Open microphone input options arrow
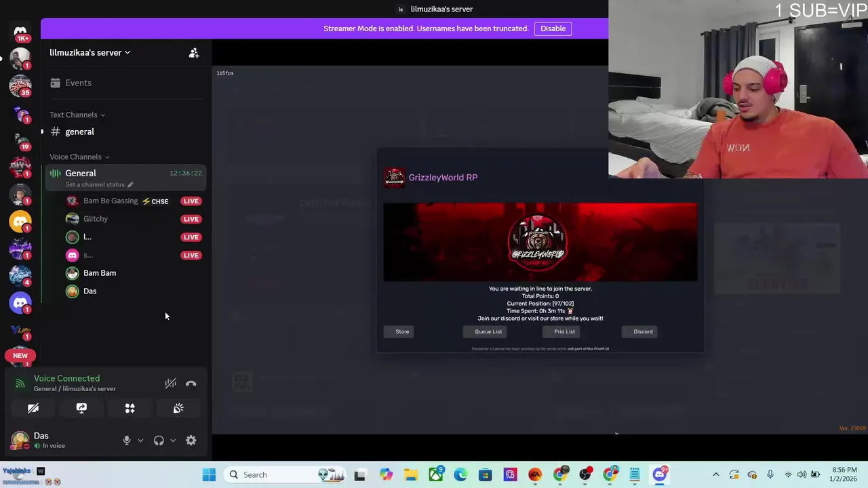The height and width of the screenshot is (488, 868). point(140,441)
